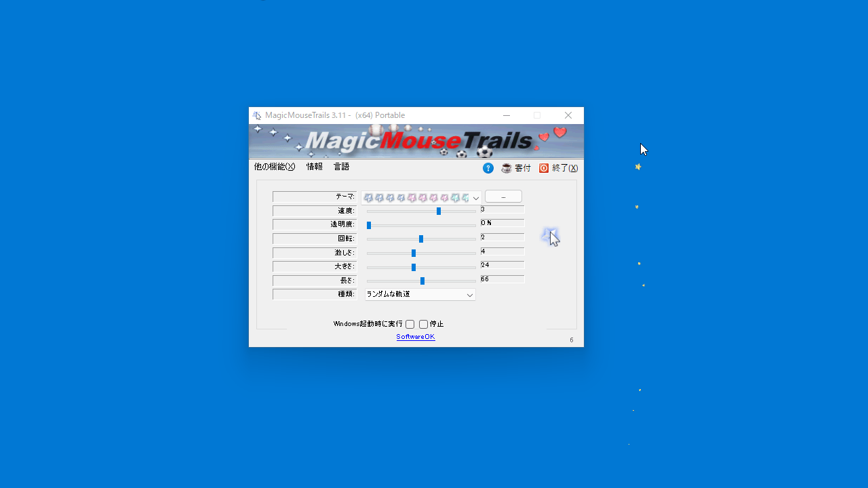Click the 回転 rotation slider
The image size is (868, 488).
[x=421, y=239]
